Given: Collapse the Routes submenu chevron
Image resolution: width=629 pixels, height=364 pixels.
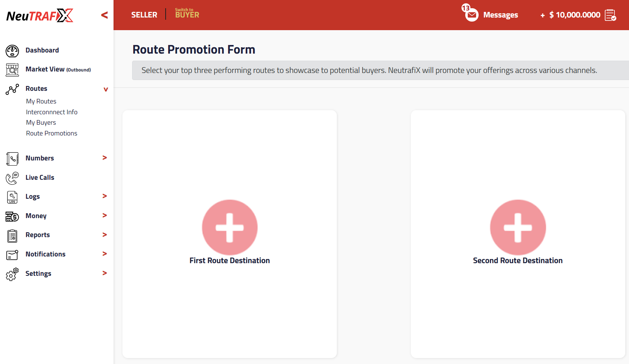Looking at the screenshot, I should pos(106,89).
